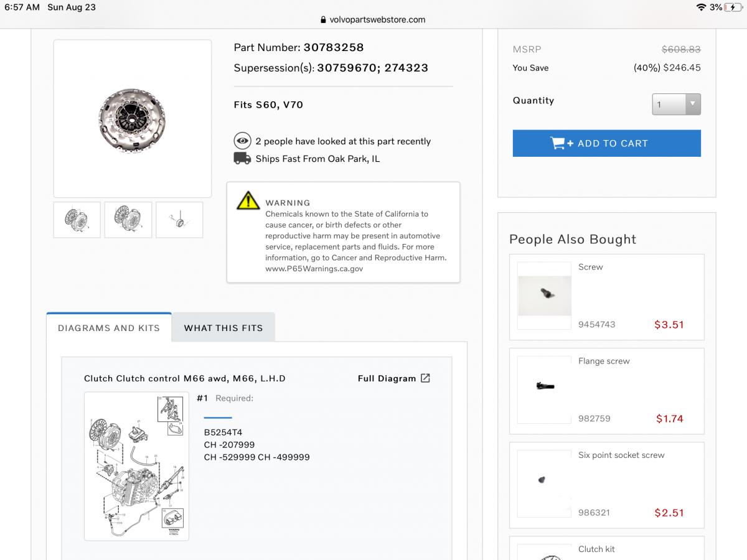Viewport: 747px width, 560px height.
Task: Tap the Wi-Fi status icon
Action: point(702,7)
